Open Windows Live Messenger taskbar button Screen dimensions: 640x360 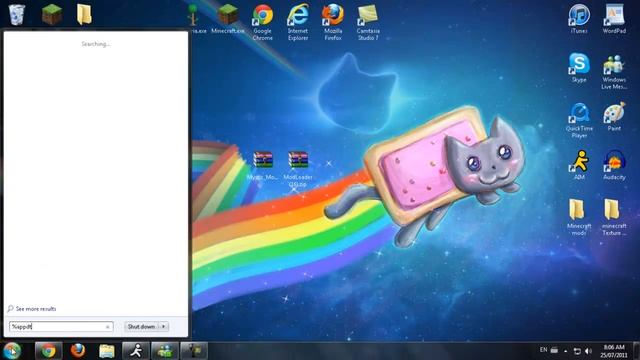point(165,351)
